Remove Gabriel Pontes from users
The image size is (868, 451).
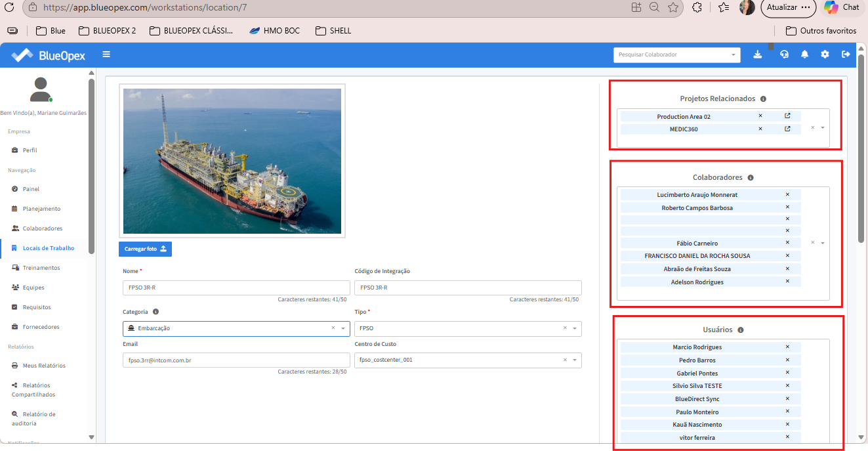click(787, 373)
